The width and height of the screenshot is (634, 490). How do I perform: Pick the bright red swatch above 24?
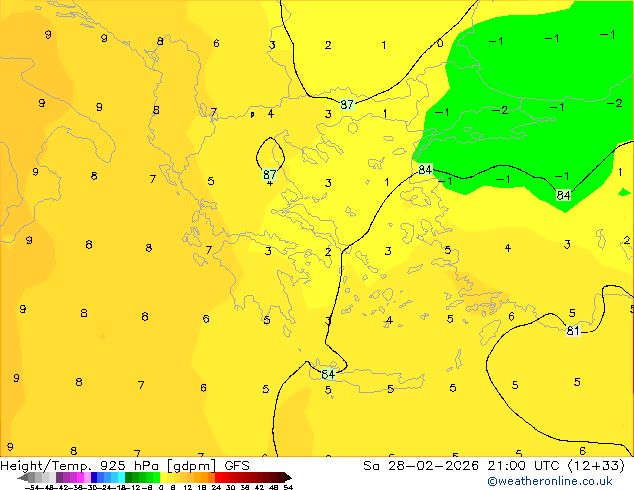coord(218,477)
